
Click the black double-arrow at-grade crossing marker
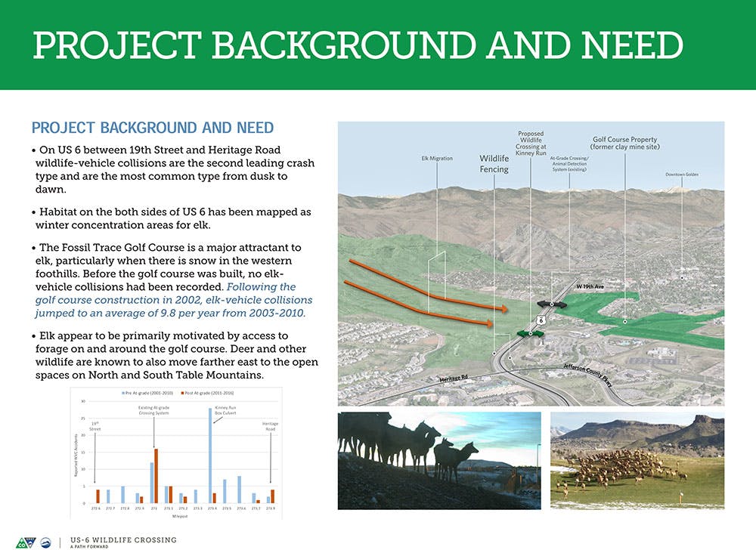coord(552,304)
